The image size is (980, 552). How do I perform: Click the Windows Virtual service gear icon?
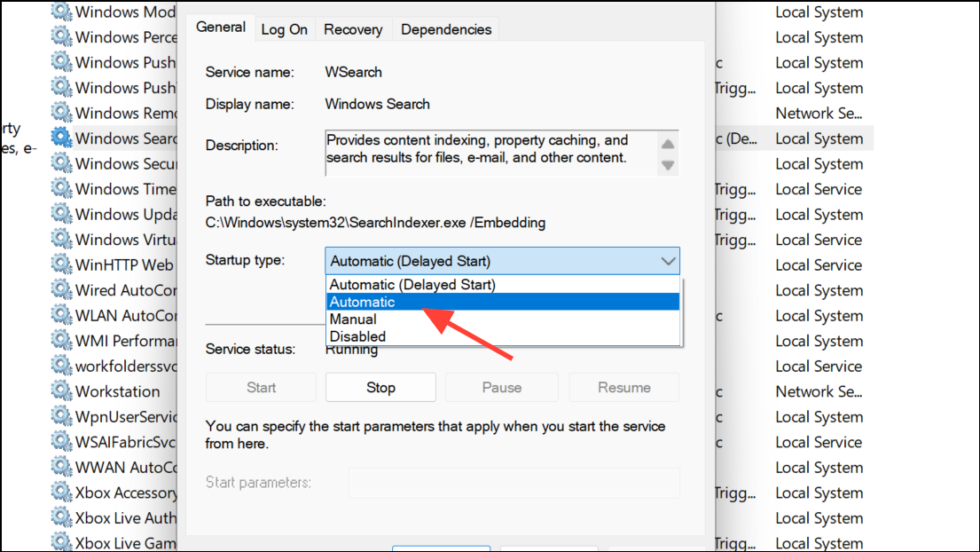pyautogui.click(x=61, y=239)
